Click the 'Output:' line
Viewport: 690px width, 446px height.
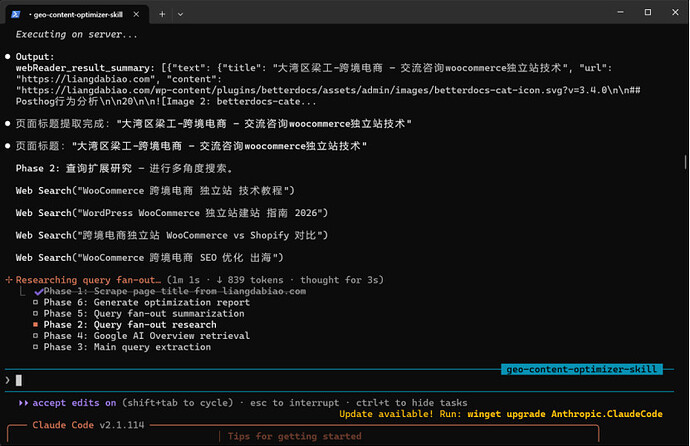35,57
